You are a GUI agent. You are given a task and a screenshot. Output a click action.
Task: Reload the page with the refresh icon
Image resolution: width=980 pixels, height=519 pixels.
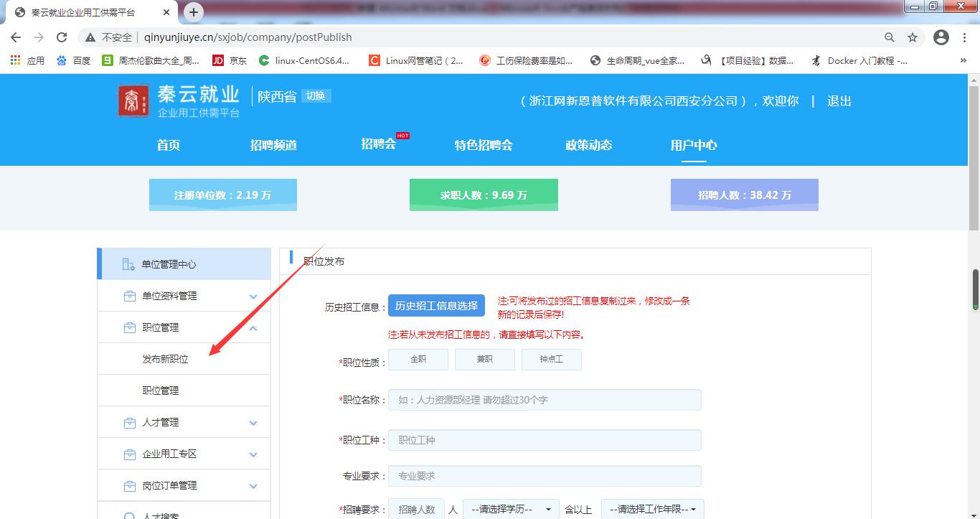[62, 37]
